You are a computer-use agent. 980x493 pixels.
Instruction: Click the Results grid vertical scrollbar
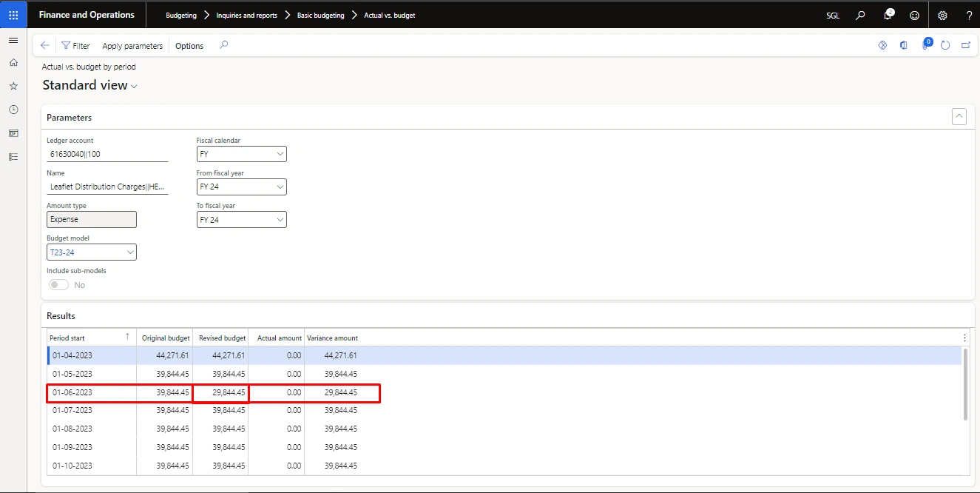point(964,383)
